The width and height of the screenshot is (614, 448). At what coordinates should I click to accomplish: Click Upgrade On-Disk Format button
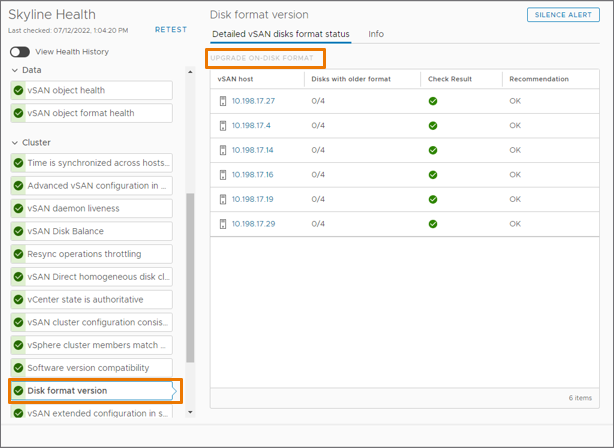tap(262, 59)
